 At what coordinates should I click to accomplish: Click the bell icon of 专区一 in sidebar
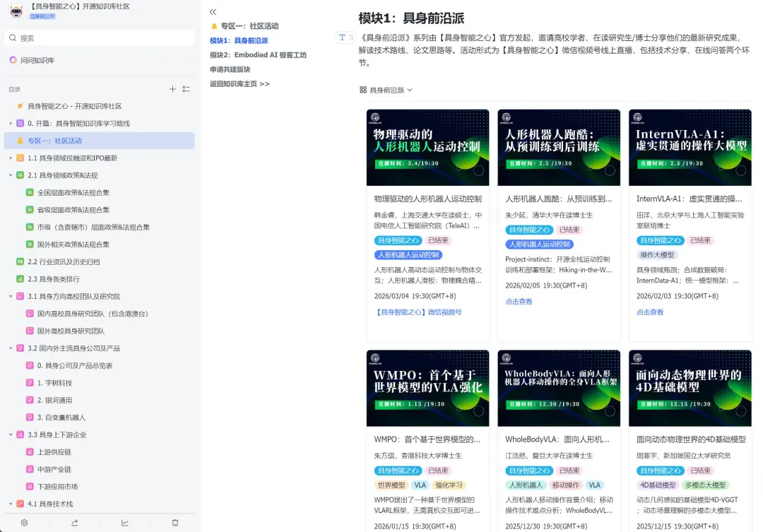coord(20,141)
